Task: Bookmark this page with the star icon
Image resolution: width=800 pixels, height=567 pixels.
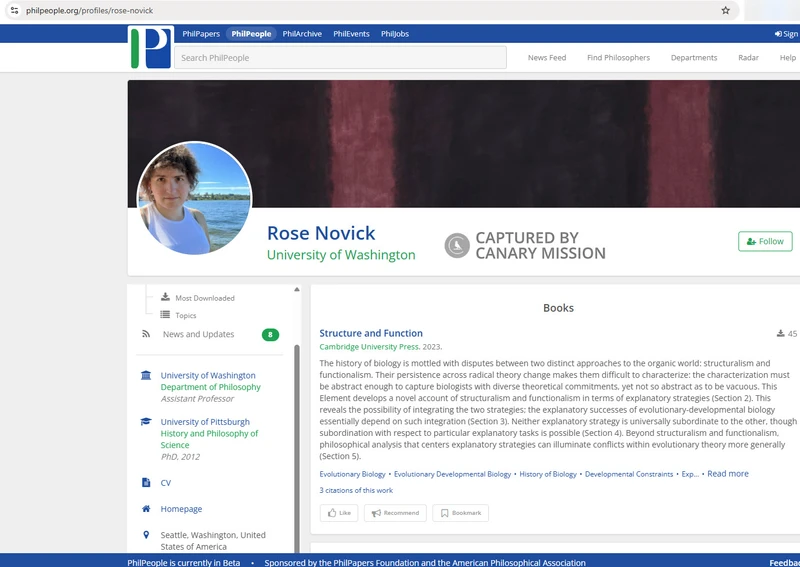Action: click(x=725, y=10)
